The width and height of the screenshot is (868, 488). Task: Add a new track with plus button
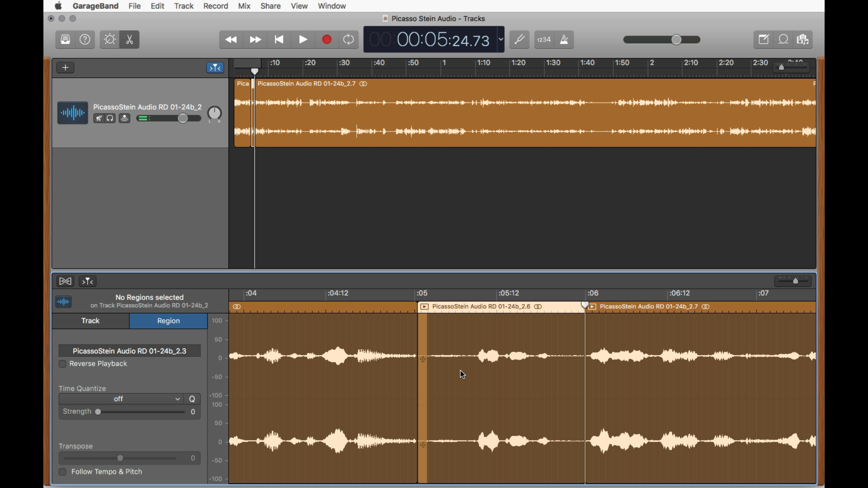(x=66, y=68)
